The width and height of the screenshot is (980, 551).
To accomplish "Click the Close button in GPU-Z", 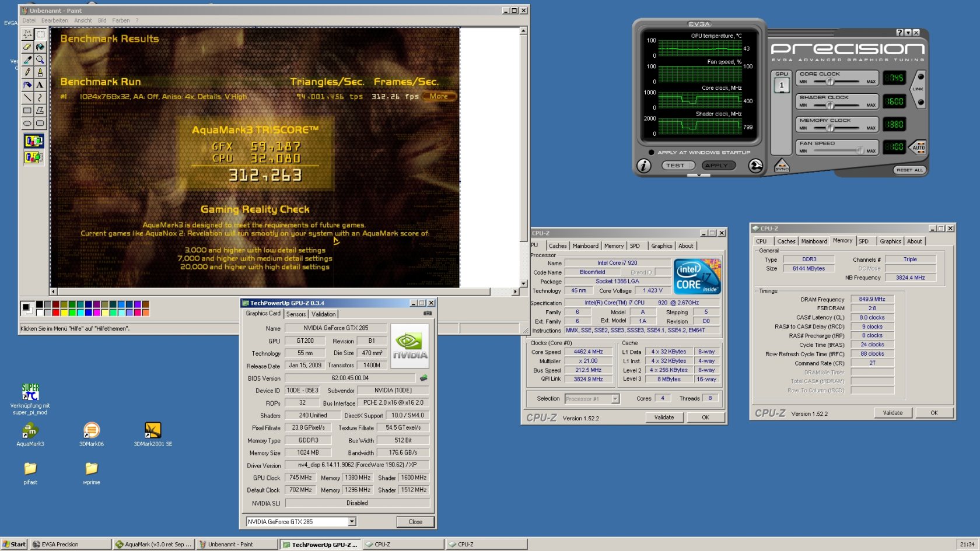I will coord(415,522).
